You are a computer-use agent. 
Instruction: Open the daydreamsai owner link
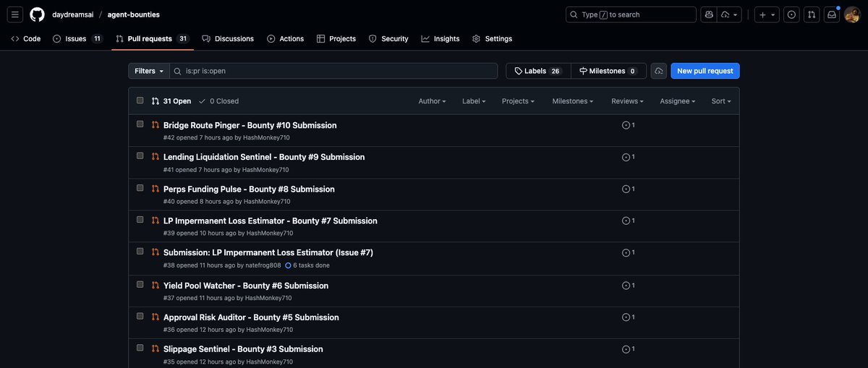[72, 14]
